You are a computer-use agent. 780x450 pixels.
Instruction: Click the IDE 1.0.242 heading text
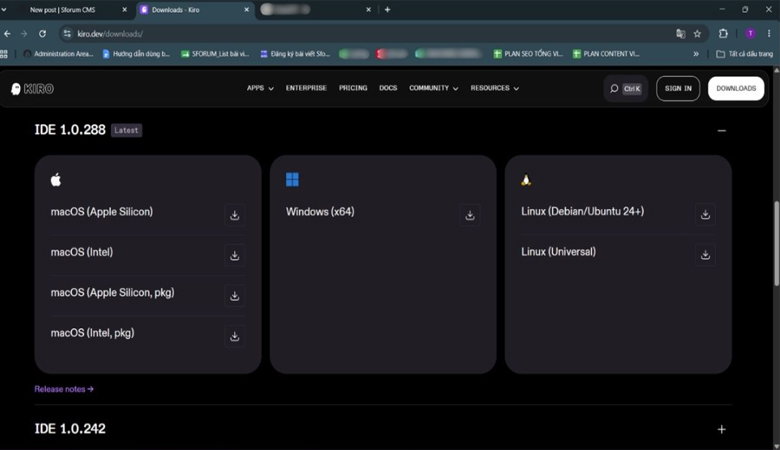(70, 429)
